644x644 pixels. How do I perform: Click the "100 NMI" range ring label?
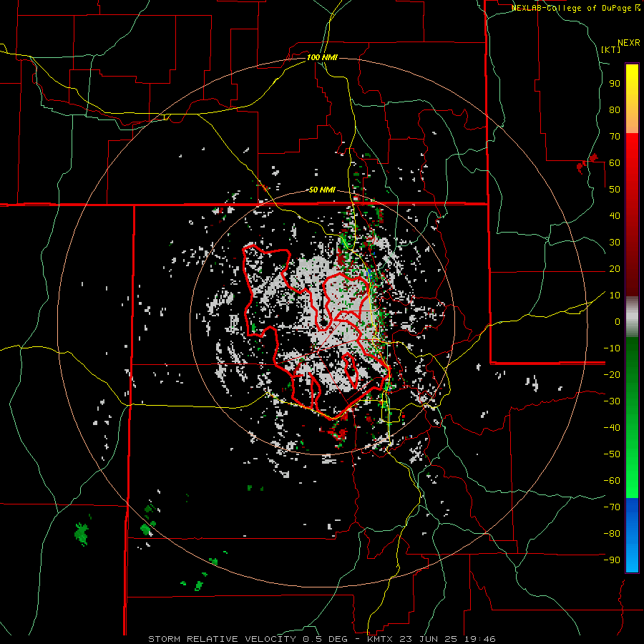(322, 57)
